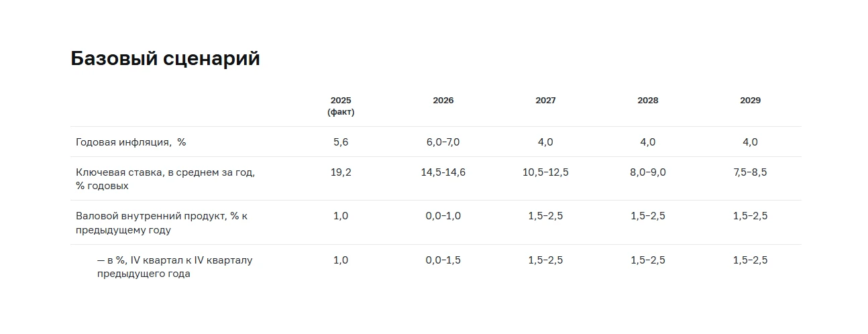Click the 0,0–1,0 GDP value for 2026
Screen dimensions: 868x334
tap(443, 216)
